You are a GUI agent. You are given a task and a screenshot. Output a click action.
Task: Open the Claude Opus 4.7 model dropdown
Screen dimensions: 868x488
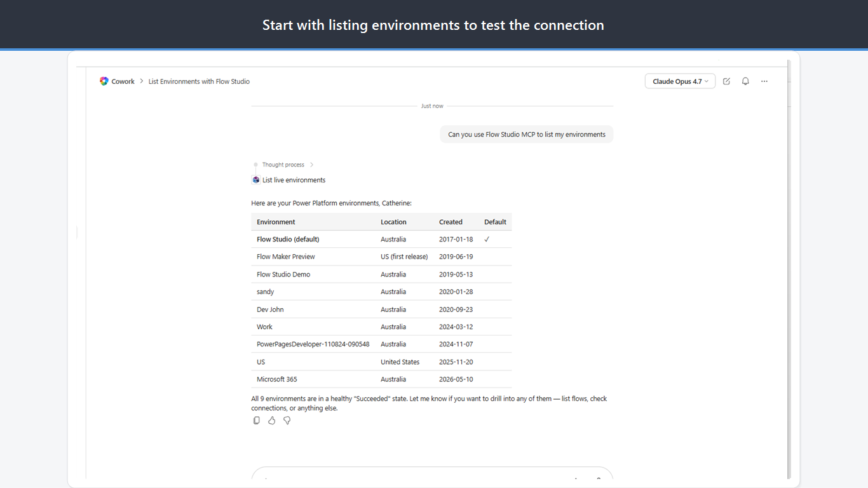pos(680,81)
